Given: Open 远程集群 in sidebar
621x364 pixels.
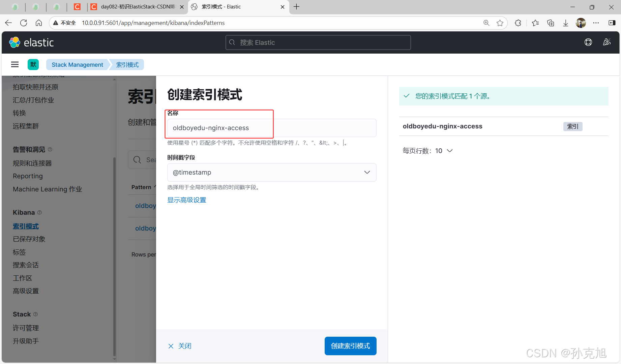Looking at the screenshot, I should coord(26,126).
